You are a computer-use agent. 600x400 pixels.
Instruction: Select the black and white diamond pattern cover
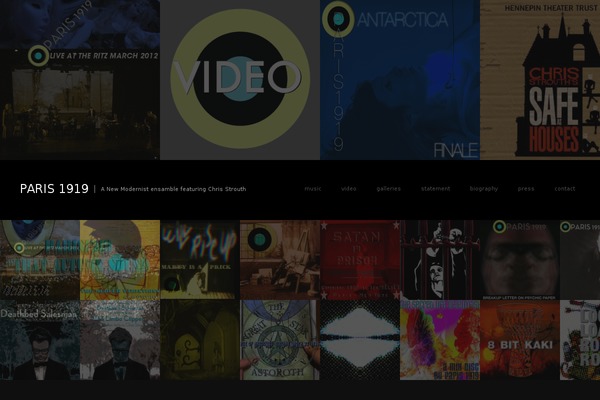point(360,340)
